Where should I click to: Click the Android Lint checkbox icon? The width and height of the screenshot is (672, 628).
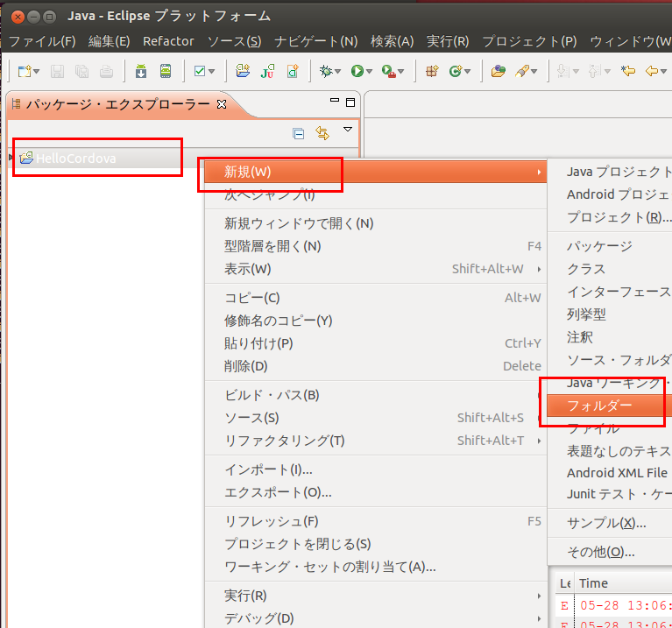(x=200, y=71)
